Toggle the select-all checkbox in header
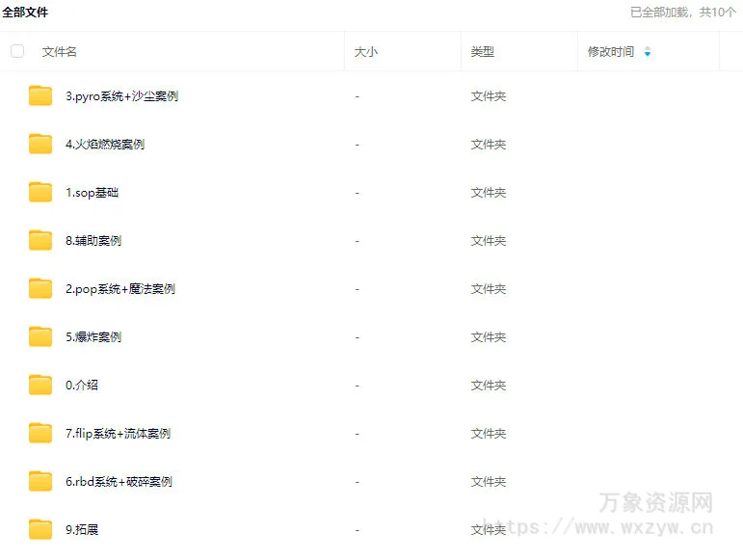The height and width of the screenshot is (560, 743). (x=17, y=51)
